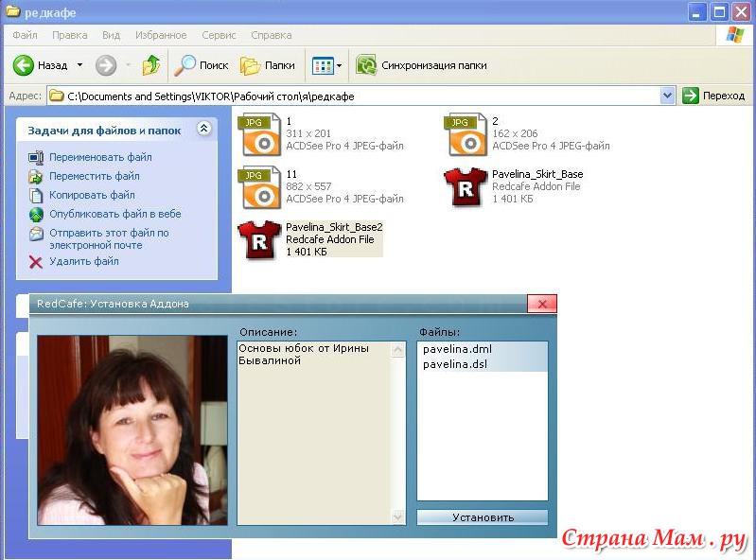Open the Вид menu
The height and width of the screenshot is (560, 756).
click(111, 35)
